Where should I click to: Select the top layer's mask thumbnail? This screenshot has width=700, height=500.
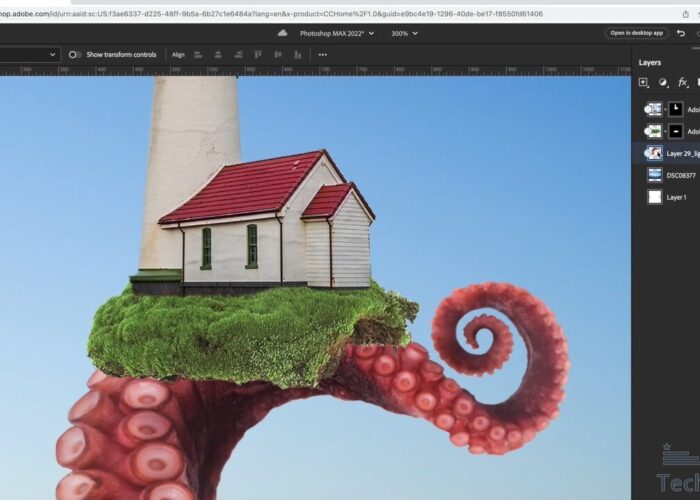point(675,109)
